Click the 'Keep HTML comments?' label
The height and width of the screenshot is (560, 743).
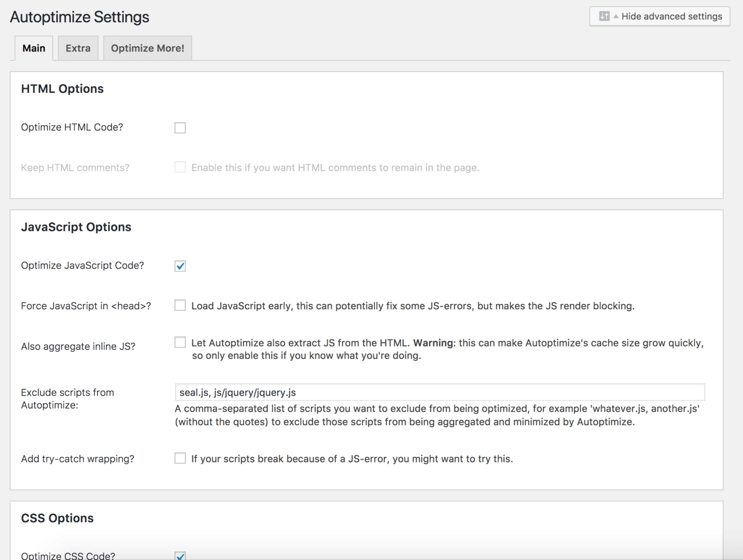coord(75,168)
